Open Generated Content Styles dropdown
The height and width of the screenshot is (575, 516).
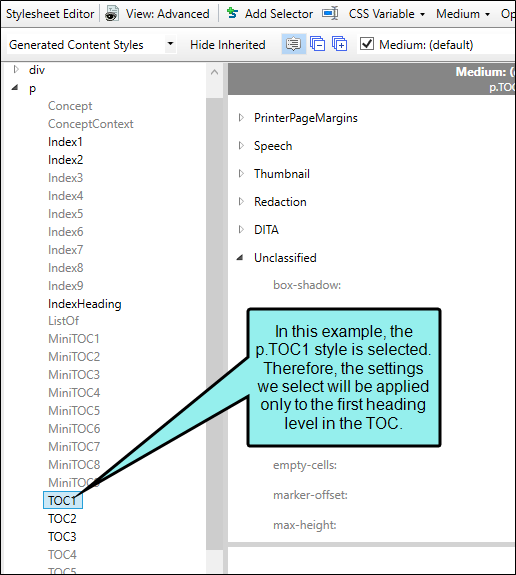click(91, 45)
